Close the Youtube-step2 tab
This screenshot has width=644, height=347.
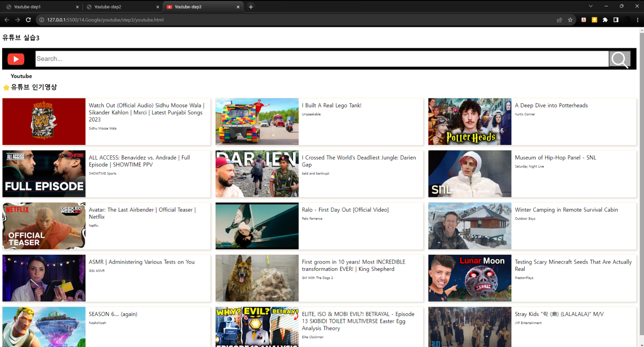[158, 7]
